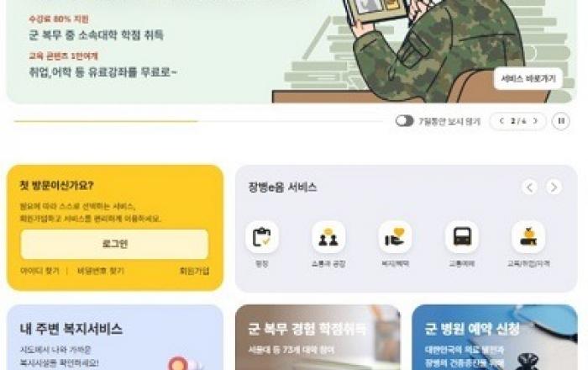Pause the banner slideshow

[x=561, y=121]
